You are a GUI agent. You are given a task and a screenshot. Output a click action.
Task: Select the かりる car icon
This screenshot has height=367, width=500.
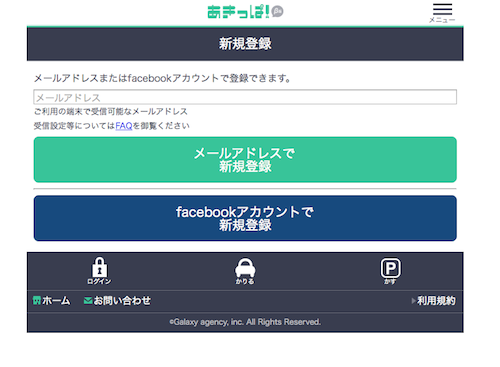[245, 271]
